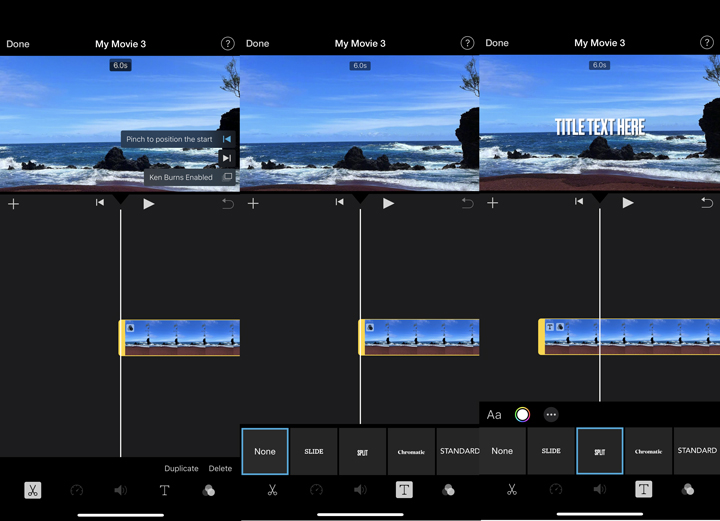Viewport: 720px width, 521px height.
Task: Tap highlighted titles T tool in middle screen
Action: (404, 490)
